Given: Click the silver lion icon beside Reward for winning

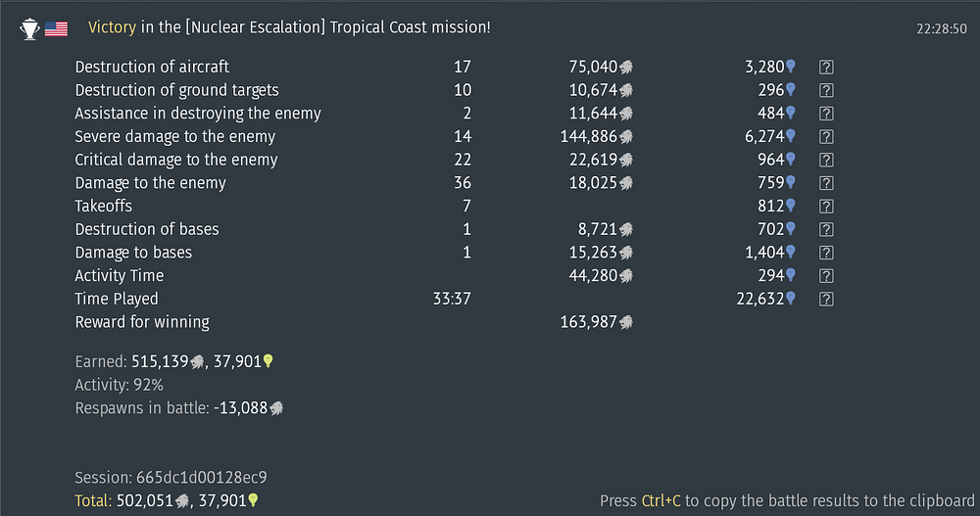Looking at the screenshot, I should pos(626,322).
